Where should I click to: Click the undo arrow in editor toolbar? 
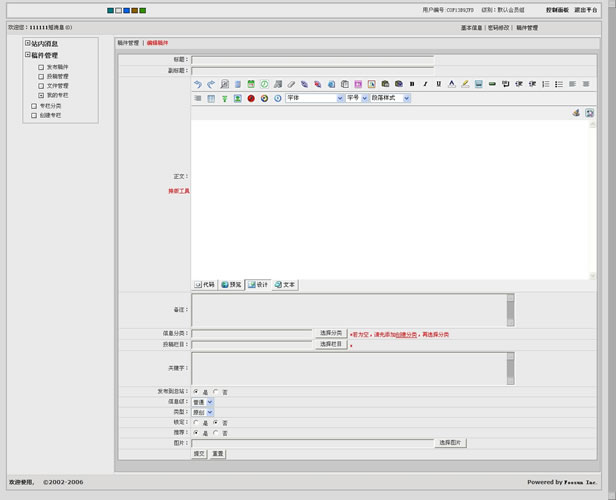pyautogui.click(x=198, y=84)
